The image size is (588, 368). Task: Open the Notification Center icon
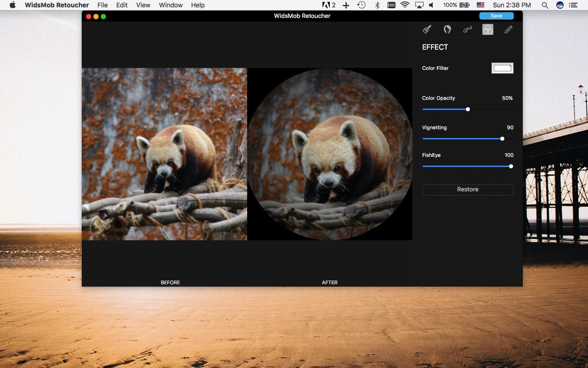(x=573, y=5)
